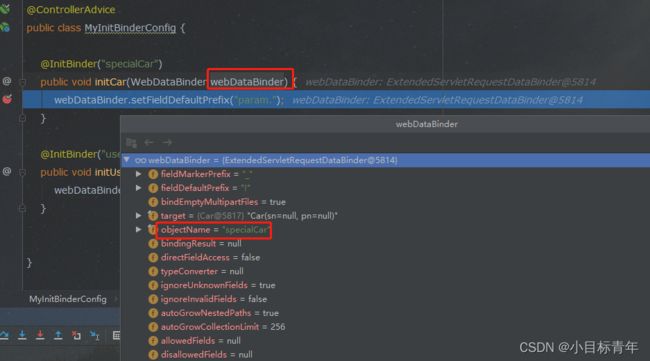Expand the fieldDefaultPrefix field
Viewport: 650px width, 361px height.
pyautogui.click(x=139, y=188)
